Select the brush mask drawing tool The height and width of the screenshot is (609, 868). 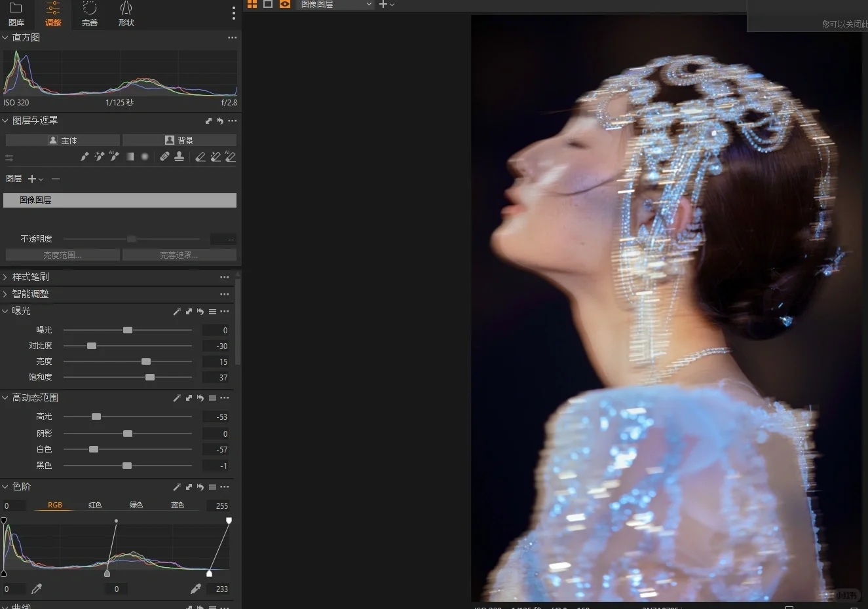(x=85, y=157)
